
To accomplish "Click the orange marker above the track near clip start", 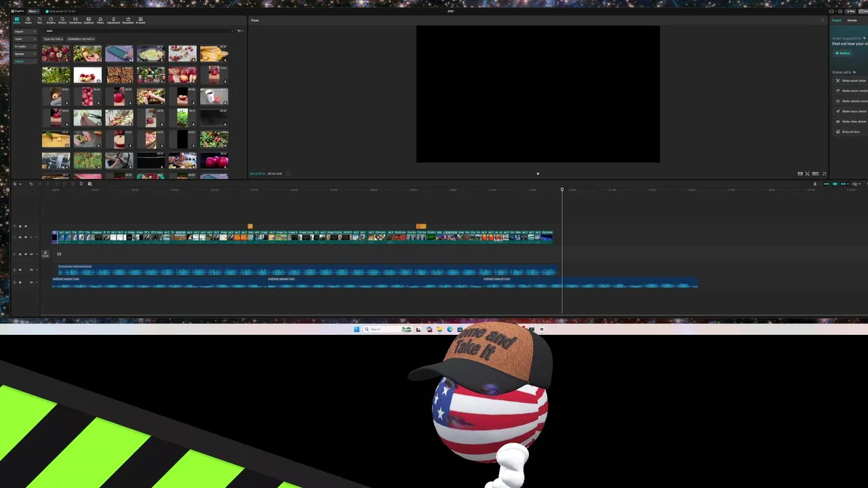I will tap(250, 226).
